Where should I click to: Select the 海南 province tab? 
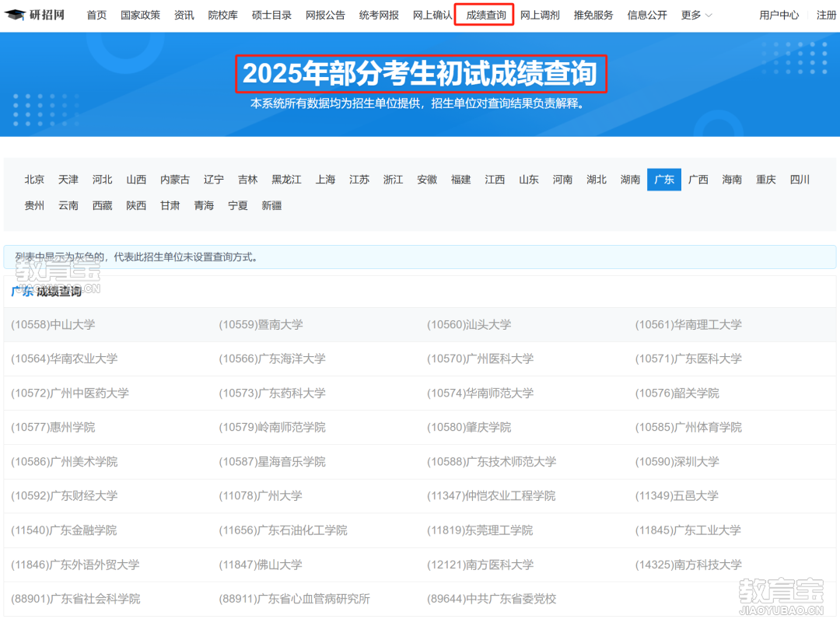732,180
